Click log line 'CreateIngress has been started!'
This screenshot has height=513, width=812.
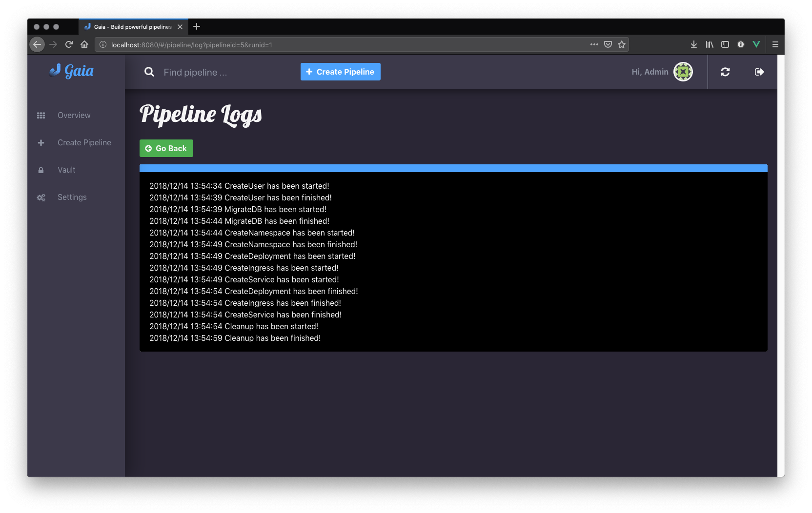244,268
